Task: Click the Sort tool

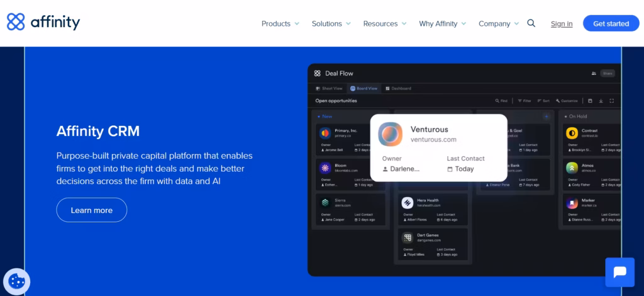Action: point(543,101)
